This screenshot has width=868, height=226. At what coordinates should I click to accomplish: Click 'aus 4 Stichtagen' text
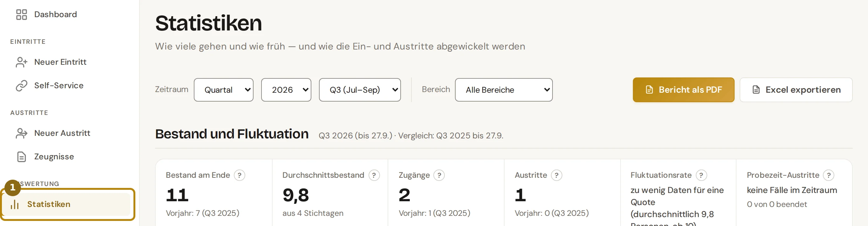(313, 213)
